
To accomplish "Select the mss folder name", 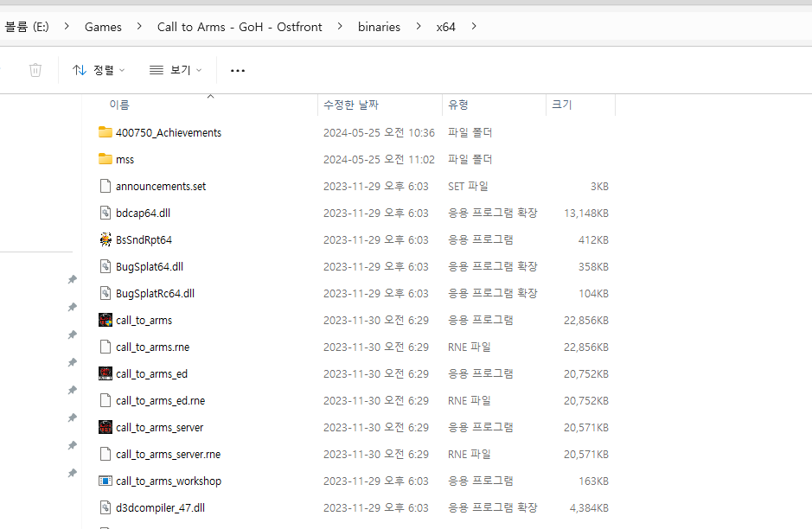I will click(125, 159).
